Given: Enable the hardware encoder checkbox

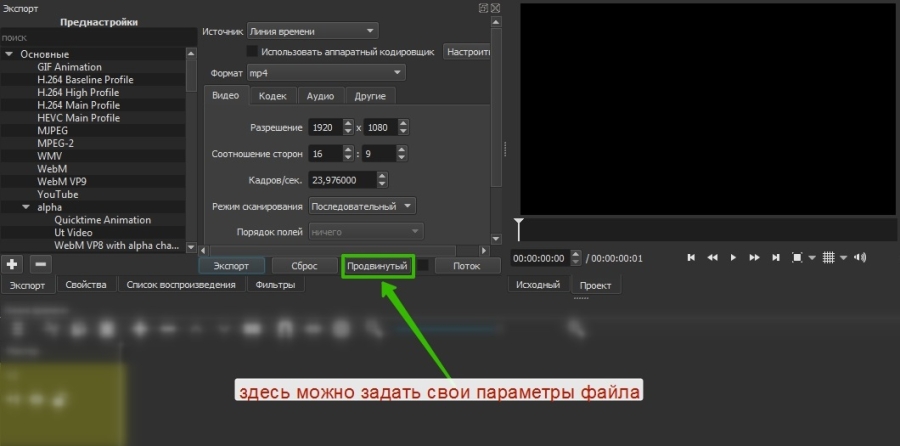Looking at the screenshot, I should [x=252, y=51].
